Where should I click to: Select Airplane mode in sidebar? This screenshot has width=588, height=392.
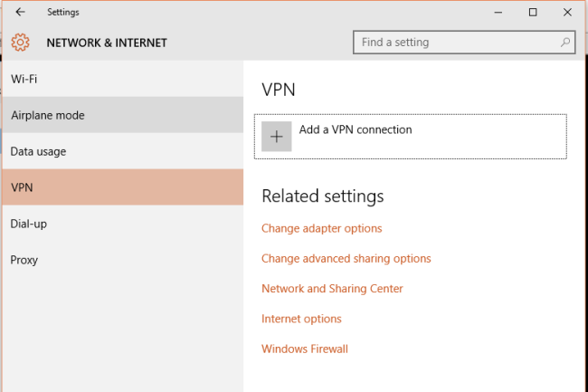click(47, 115)
